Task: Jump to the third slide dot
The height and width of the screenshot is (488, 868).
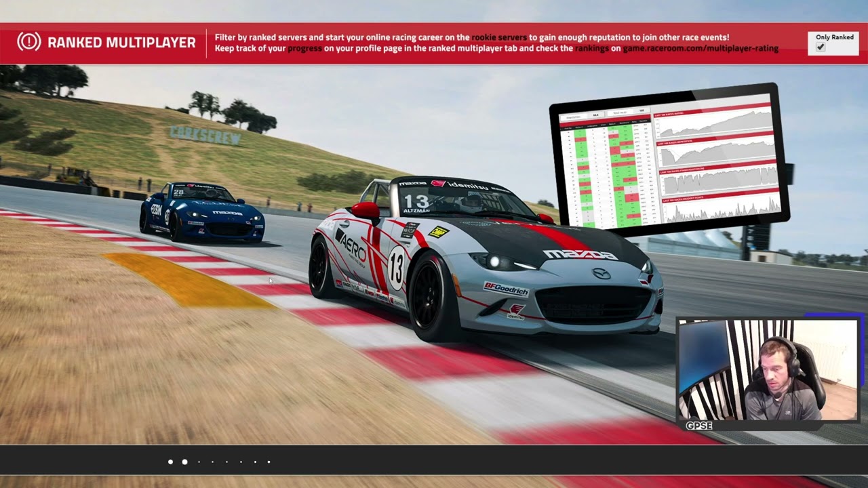Action: 199,462
